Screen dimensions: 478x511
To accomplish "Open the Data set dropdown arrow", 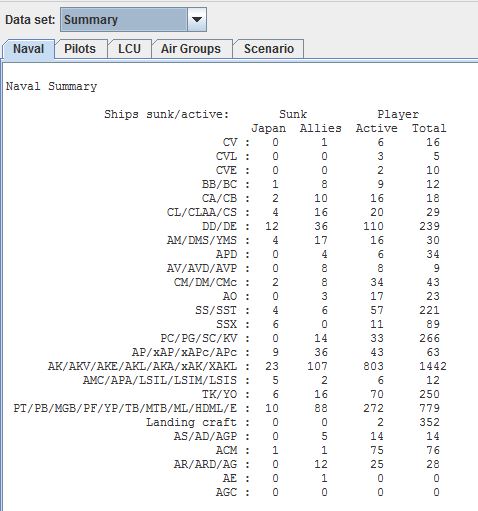I will [x=197, y=20].
